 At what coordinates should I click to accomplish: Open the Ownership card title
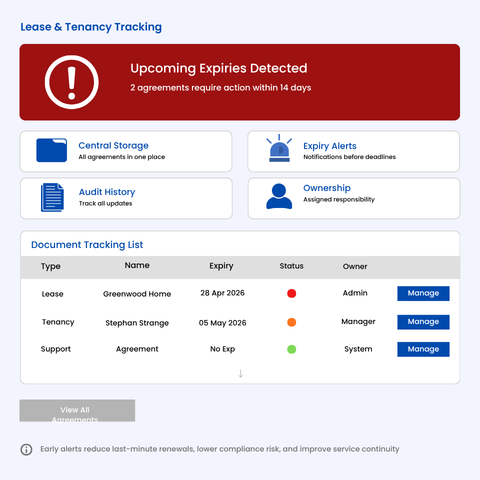tap(327, 188)
